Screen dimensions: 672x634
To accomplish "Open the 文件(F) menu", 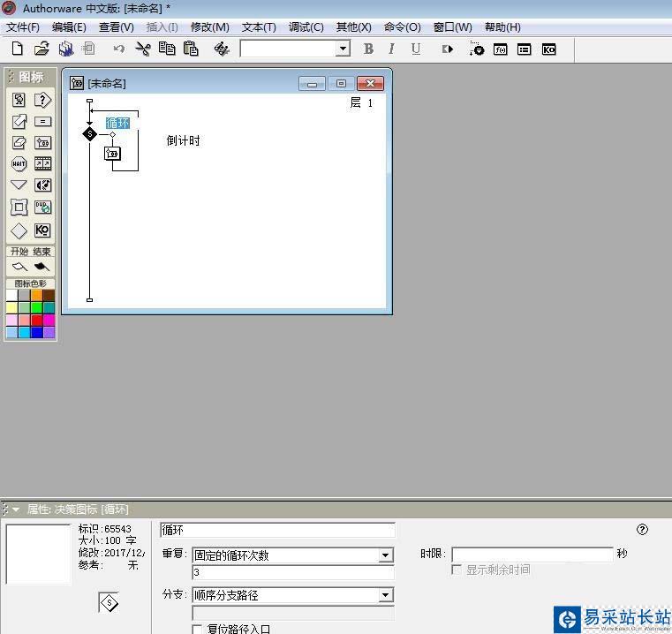I will [x=23, y=27].
